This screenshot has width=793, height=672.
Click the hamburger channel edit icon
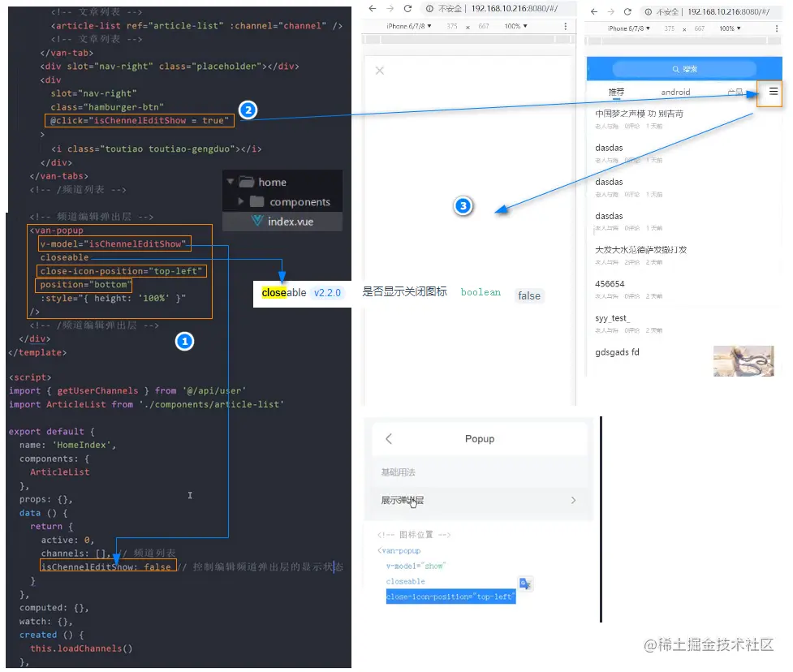[x=774, y=92]
